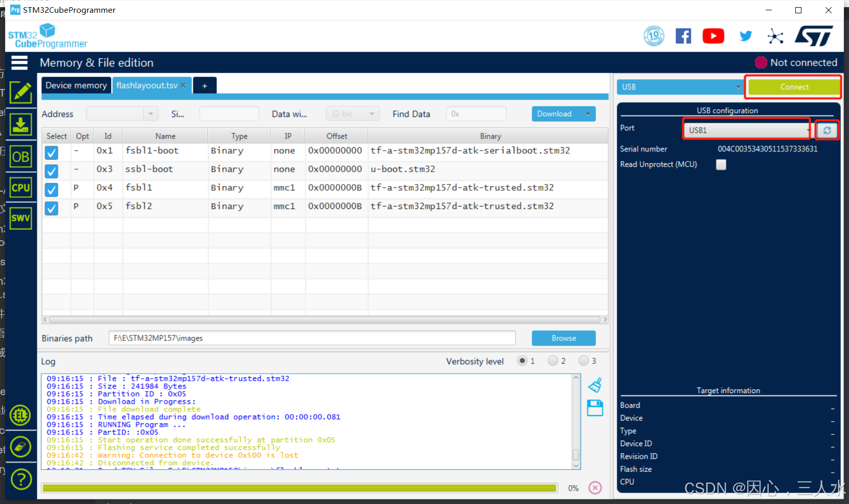The width and height of the screenshot is (849, 504).
Task: Sort by the Type column header
Action: 239,136
